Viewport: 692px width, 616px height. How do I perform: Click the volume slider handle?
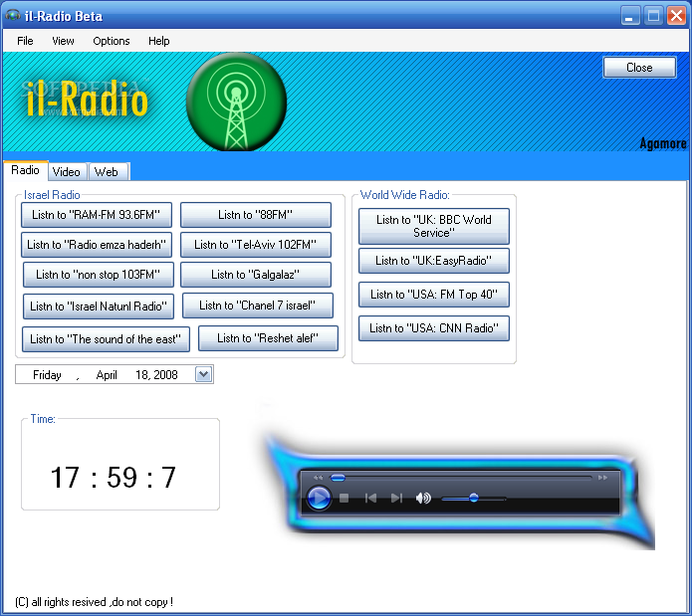coord(474,498)
